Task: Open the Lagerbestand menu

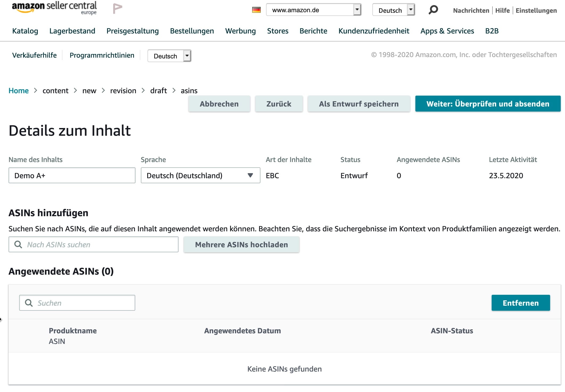Action: pos(72,31)
